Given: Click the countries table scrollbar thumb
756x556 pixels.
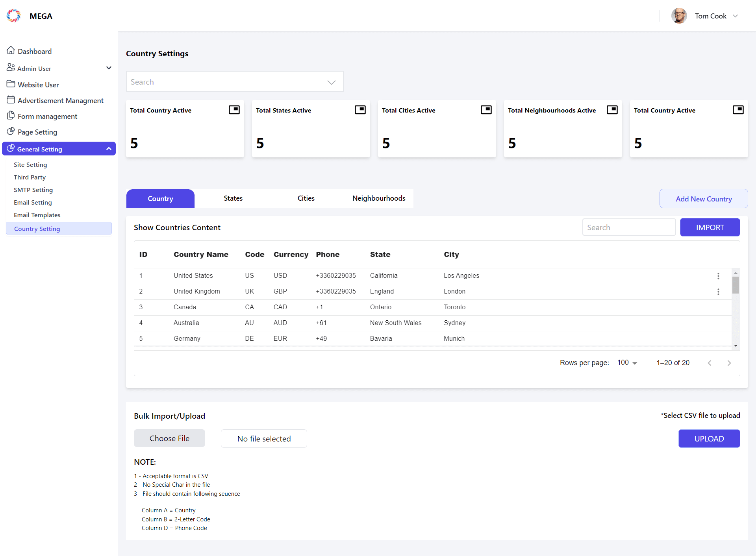Looking at the screenshot, I should (736, 285).
